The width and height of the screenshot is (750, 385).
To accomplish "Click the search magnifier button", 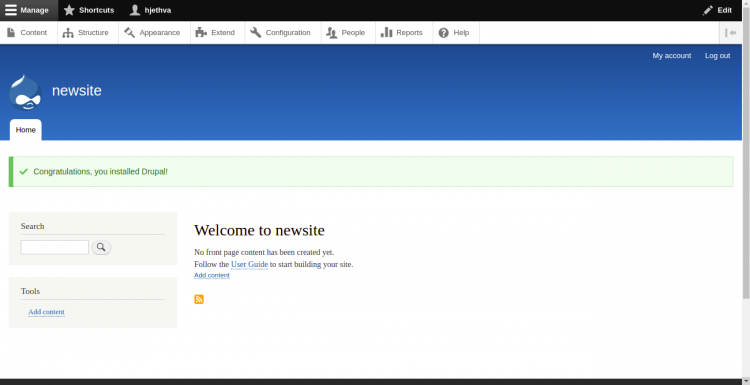I will click(101, 247).
